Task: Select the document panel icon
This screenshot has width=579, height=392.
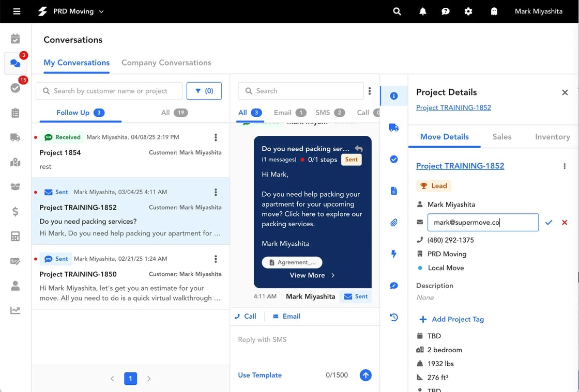Action: [x=394, y=191]
